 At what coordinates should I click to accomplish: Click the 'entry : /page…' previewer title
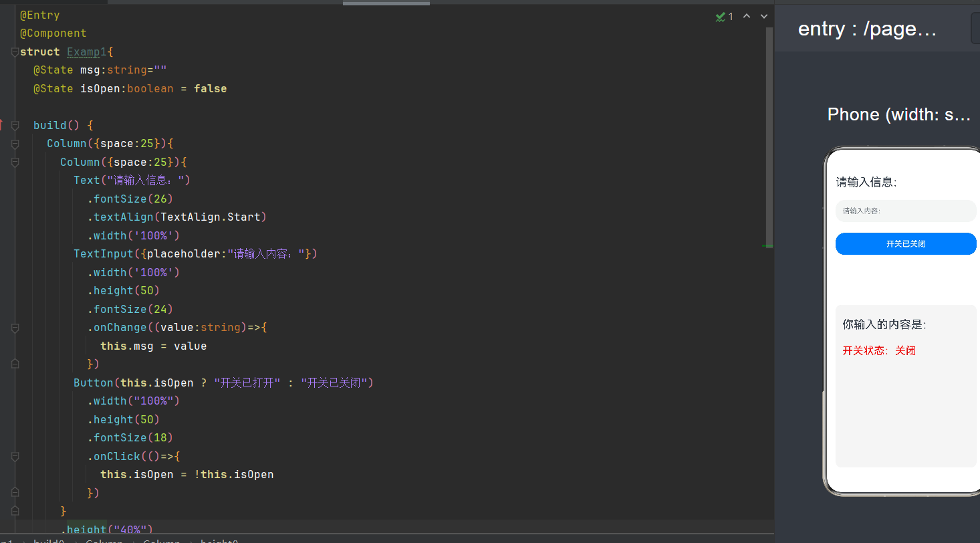click(867, 29)
